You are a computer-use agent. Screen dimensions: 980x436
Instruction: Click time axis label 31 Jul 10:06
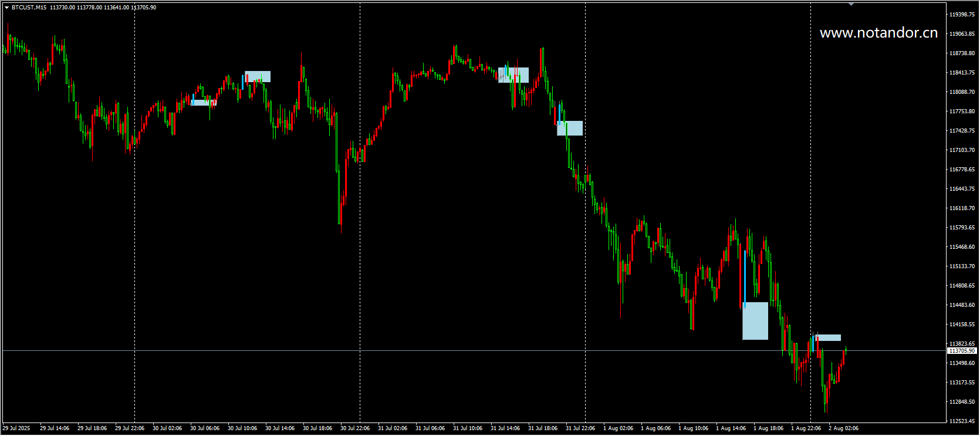pos(468,428)
